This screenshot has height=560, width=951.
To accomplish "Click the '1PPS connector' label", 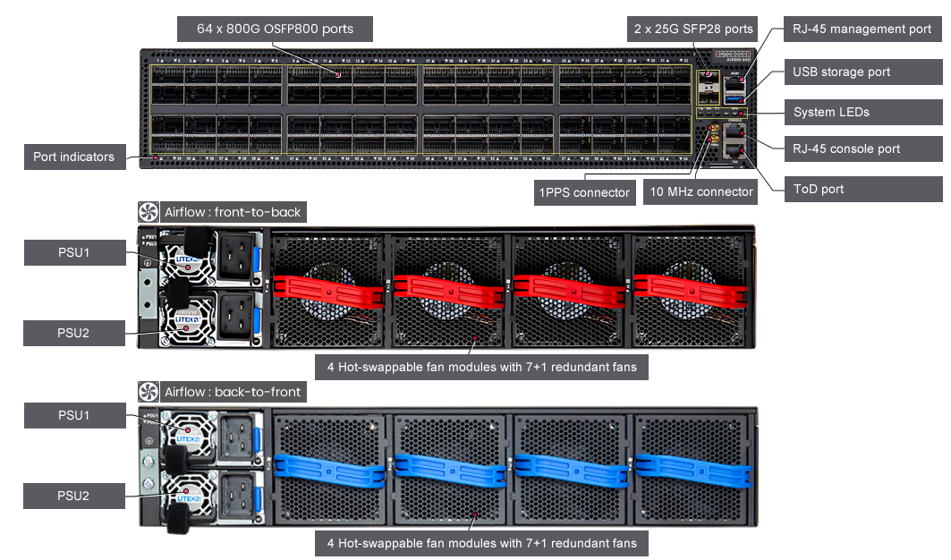I will [583, 191].
